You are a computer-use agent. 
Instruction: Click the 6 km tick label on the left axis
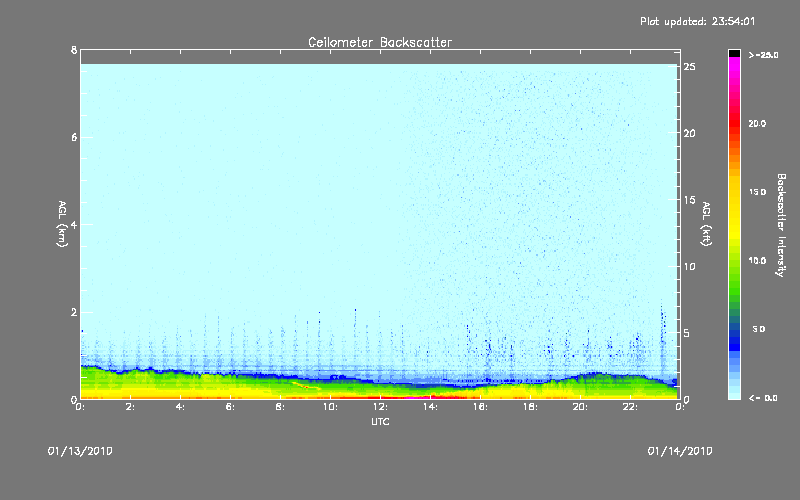(74, 137)
